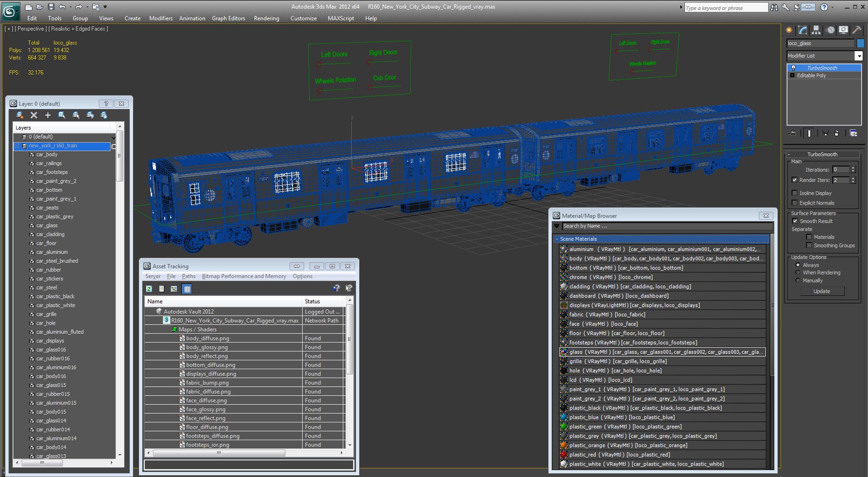
Task: Select the Always update radio button
Action: (x=798, y=265)
